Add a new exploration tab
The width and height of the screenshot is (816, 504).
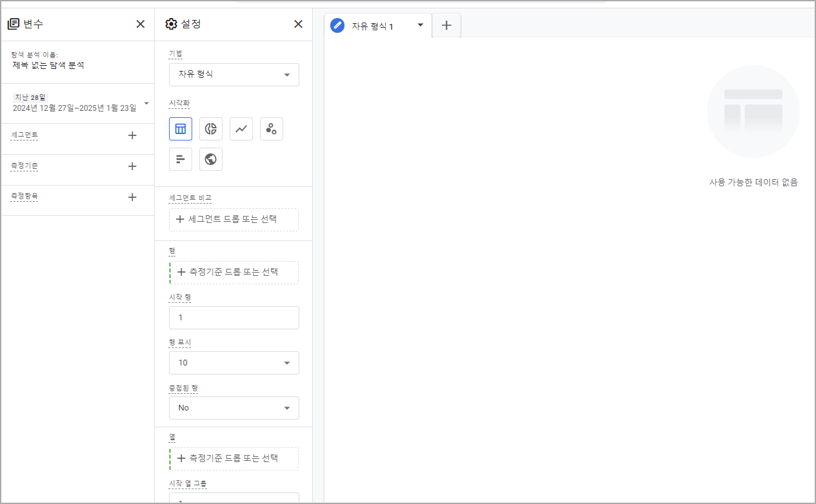[446, 25]
